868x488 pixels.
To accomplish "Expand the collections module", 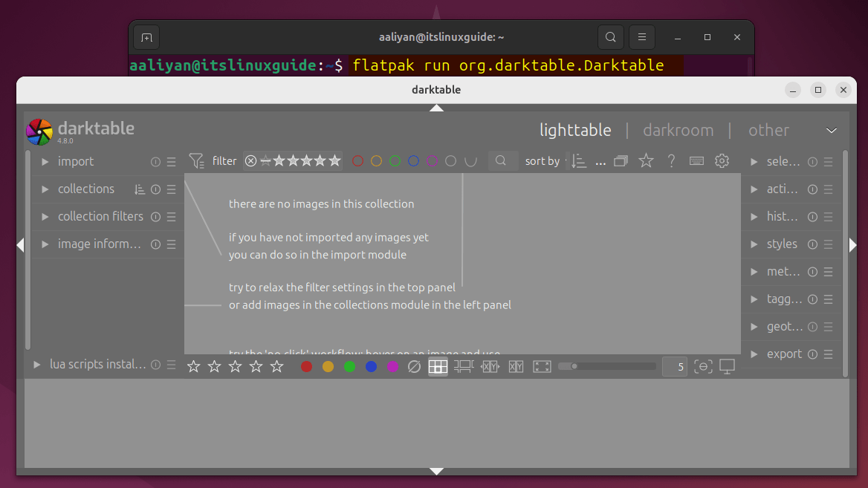I will point(85,189).
